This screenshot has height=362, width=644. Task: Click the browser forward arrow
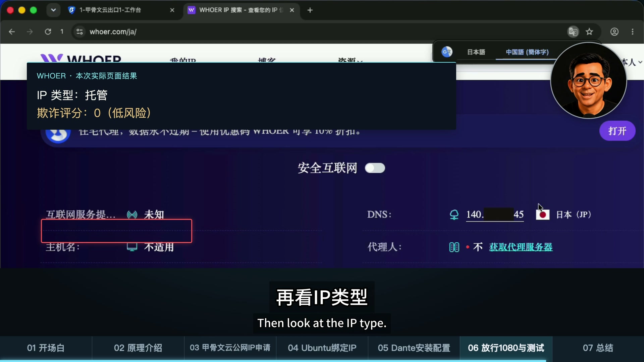[x=30, y=32]
